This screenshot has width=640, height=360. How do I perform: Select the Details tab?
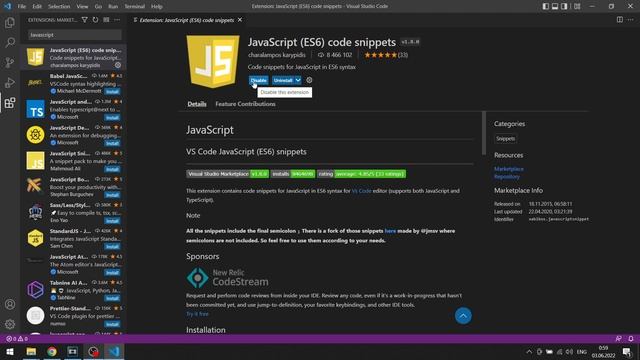point(197,104)
